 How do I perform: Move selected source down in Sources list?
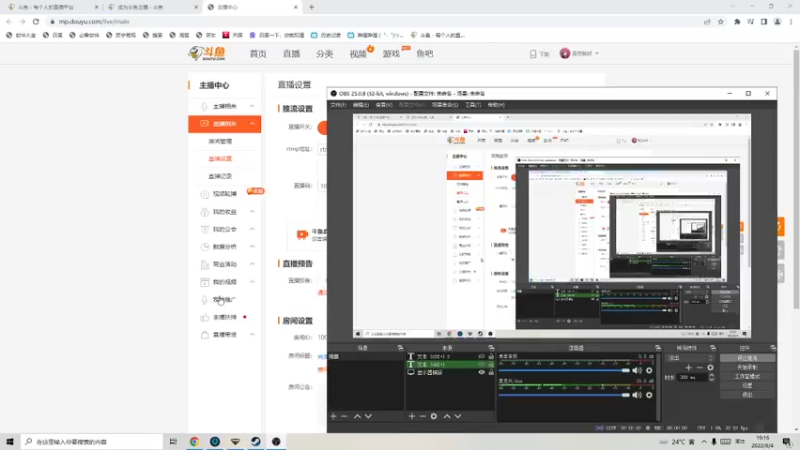(458, 416)
